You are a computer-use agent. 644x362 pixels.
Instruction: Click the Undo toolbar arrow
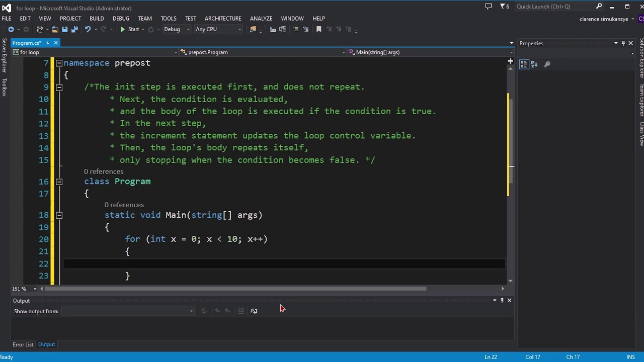[x=88, y=29]
